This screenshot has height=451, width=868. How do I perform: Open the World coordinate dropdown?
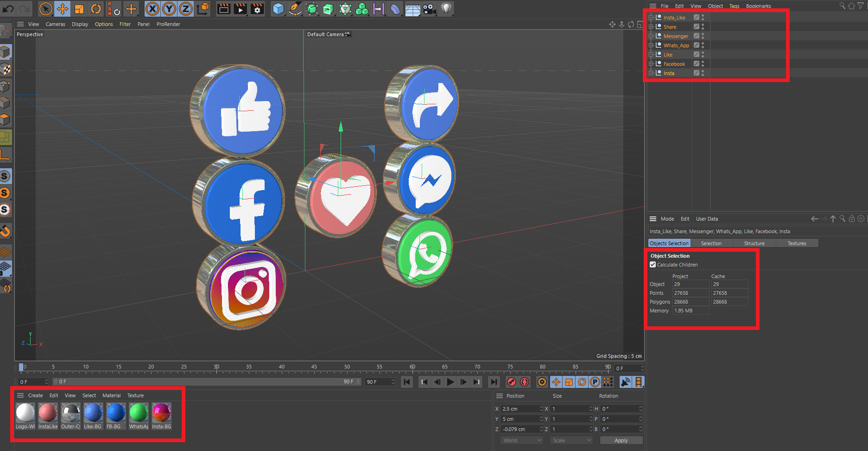(x=522, y=440)
